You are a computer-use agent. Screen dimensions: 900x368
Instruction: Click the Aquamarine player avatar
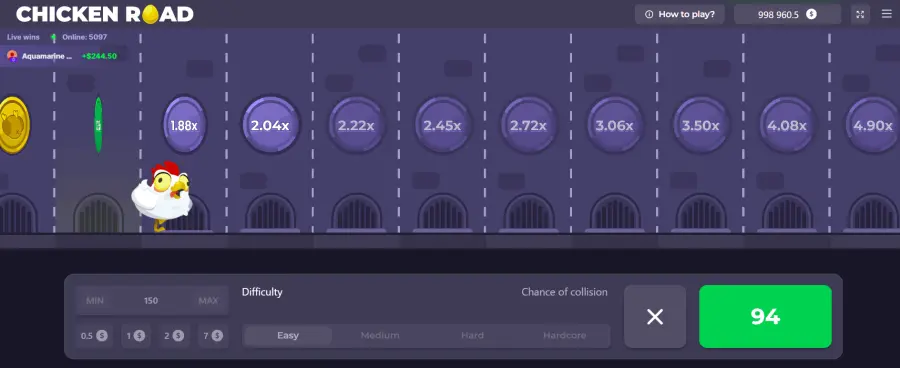[12, 56]
